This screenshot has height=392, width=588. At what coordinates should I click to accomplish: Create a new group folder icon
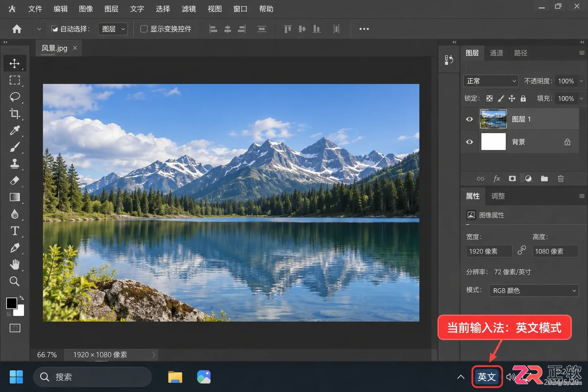pyautogui.click(x=544, y=178)
